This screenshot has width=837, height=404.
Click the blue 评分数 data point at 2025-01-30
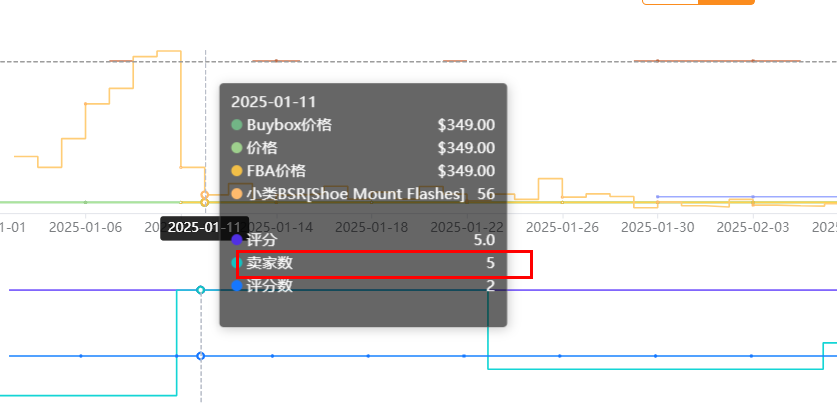[x=656, y=356]
